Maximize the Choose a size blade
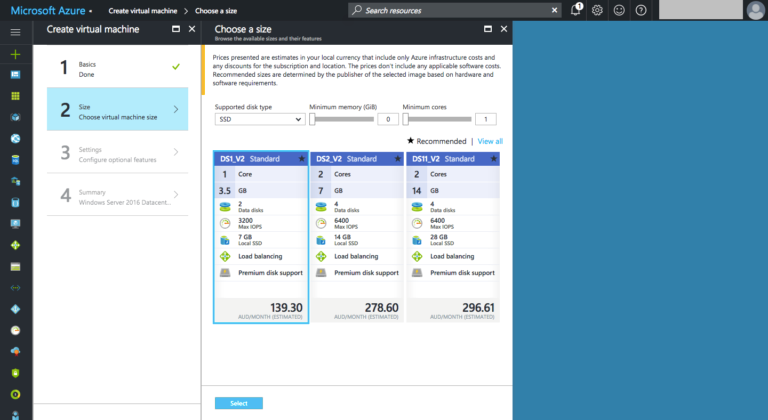768x420 pixels. coord(488,29)
